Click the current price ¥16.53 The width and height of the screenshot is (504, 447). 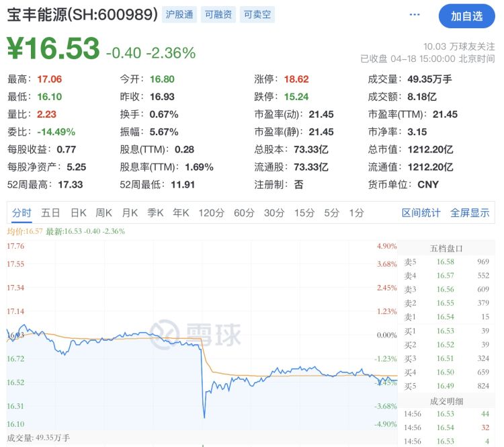tap(53, 48)
